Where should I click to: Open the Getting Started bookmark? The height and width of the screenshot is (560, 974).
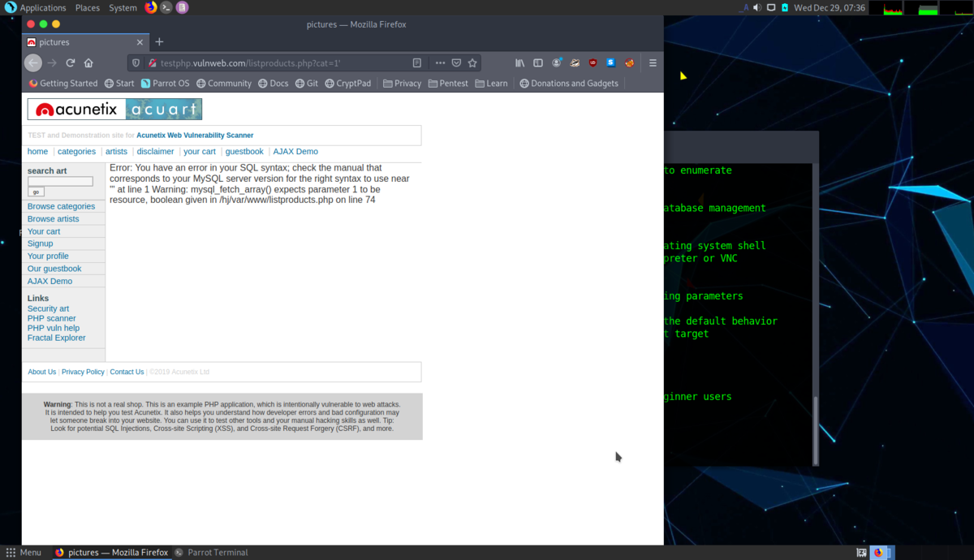point(63,83)
